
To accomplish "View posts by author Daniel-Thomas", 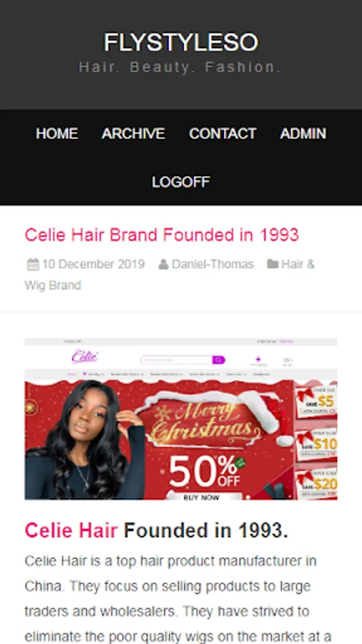I will [x=212, y=264].
